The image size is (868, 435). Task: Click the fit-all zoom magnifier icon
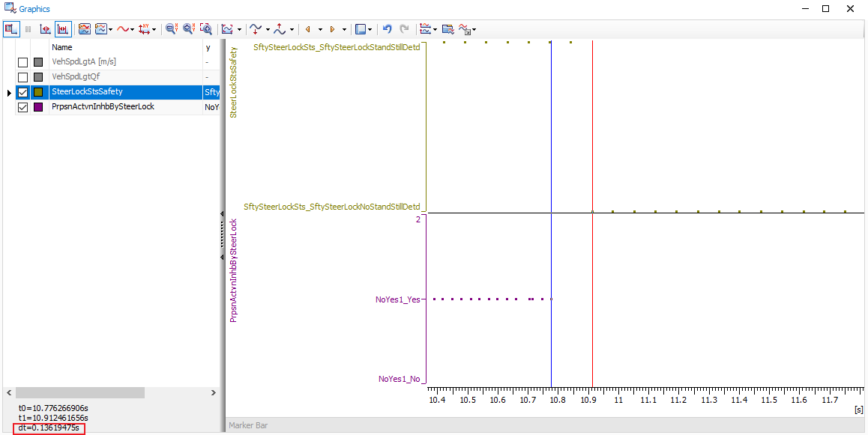[205, 29]
